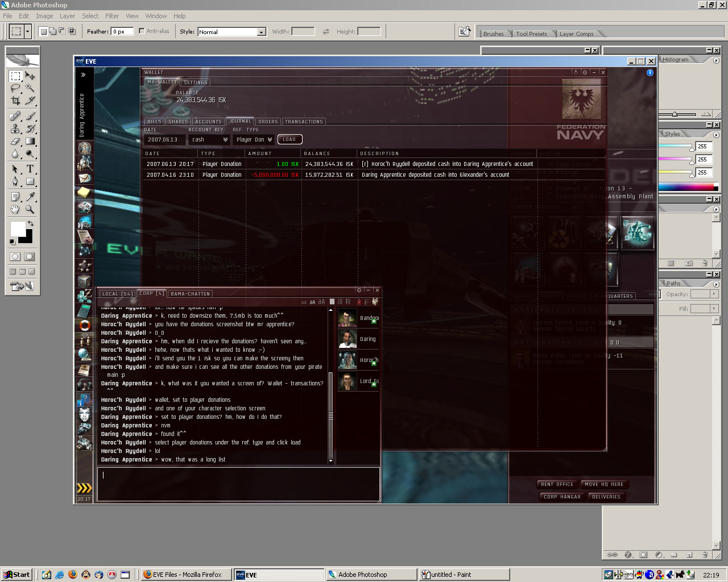Select the Slice tool
Screen dimensions: 728x582
point(30,101)
